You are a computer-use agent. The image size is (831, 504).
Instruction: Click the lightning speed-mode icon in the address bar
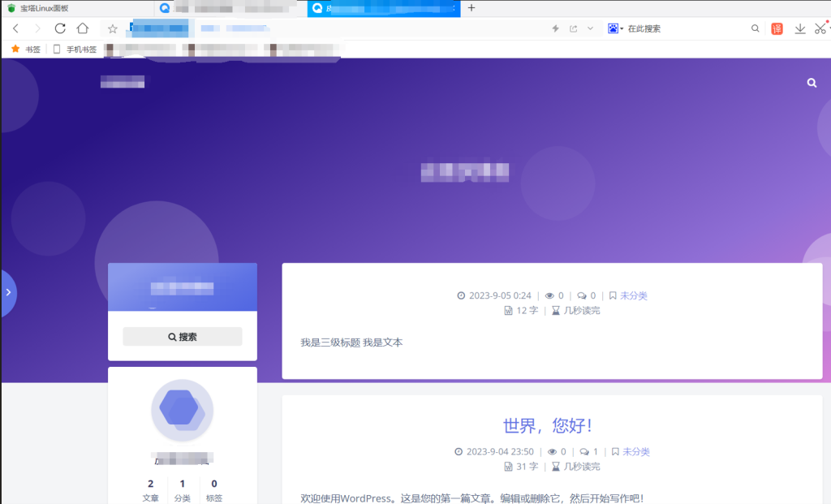pyautogui.click(x=555, y=28)
